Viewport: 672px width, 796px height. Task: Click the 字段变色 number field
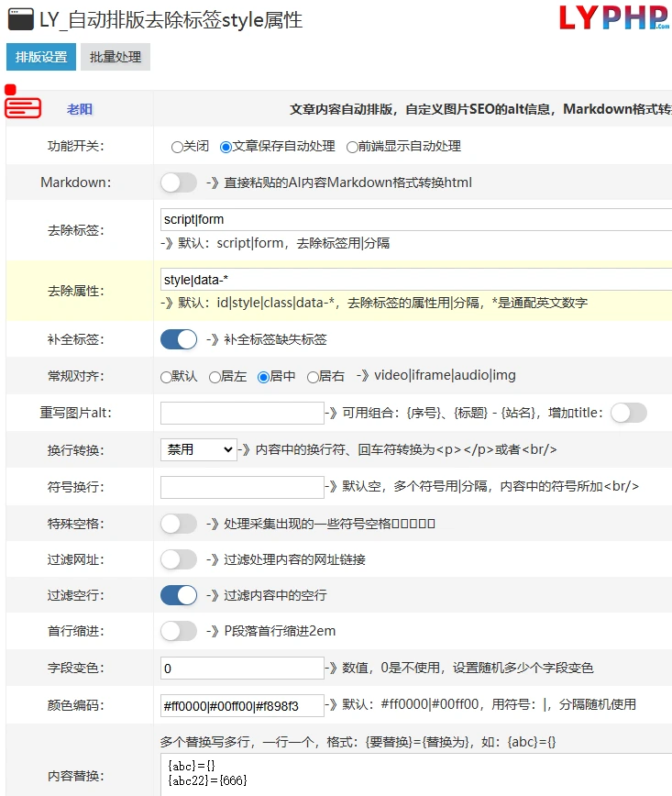point(242,668)
